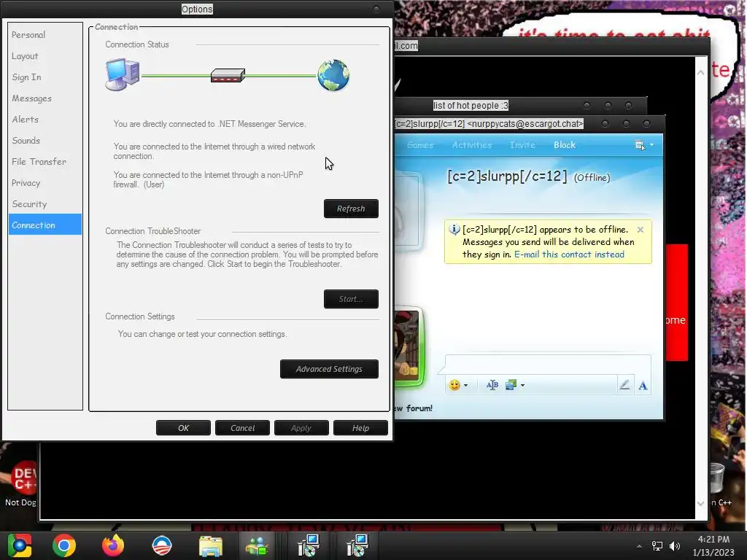Expand the background picture dropdown arrow
747x560 pixels.
click(522, 385)
